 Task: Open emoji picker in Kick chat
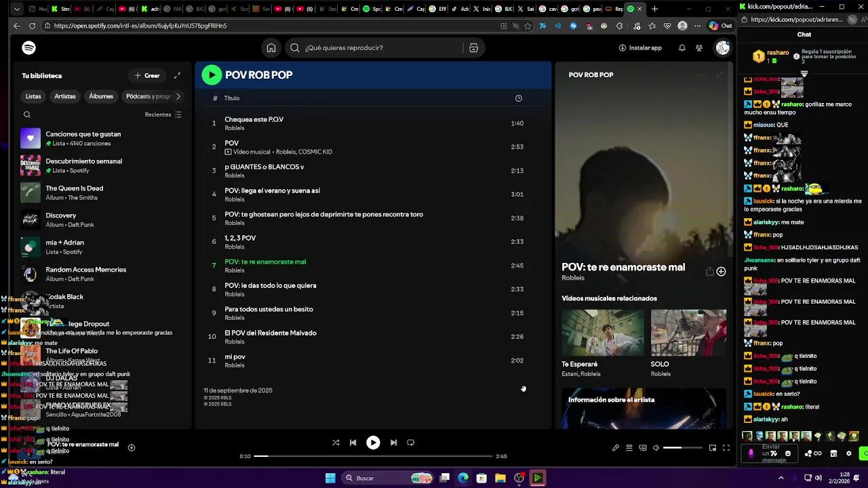click(787, 453)
